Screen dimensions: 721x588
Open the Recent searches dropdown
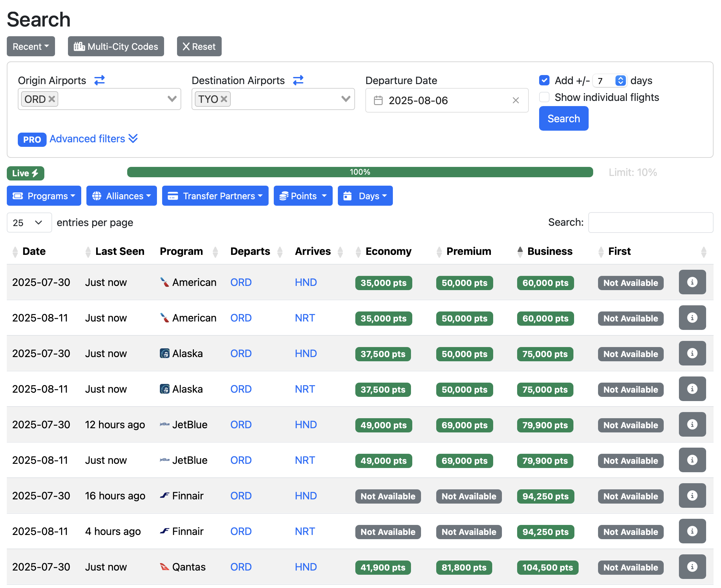[x=31, y=46]
